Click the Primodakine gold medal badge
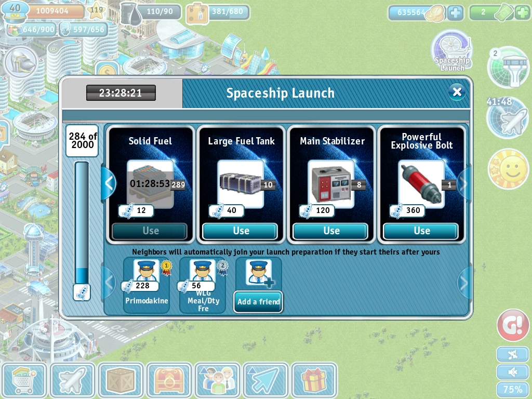The image size is (532, 399). (x=166, y=268)
